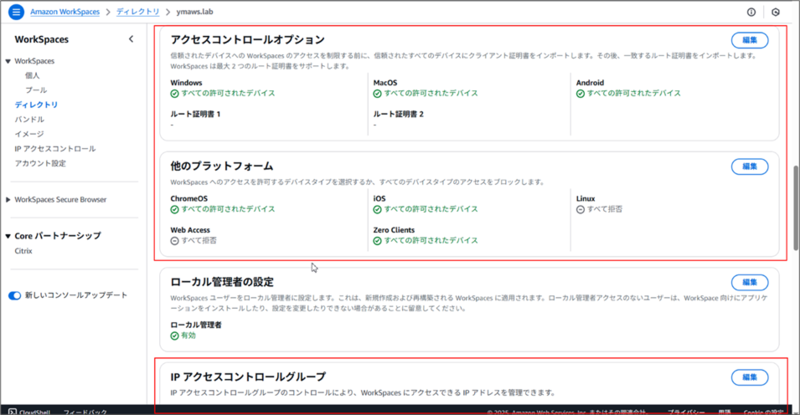Click ルート証明書 1 label
The height and width of the screenshot is (415, 800).
tap(195, 114)
